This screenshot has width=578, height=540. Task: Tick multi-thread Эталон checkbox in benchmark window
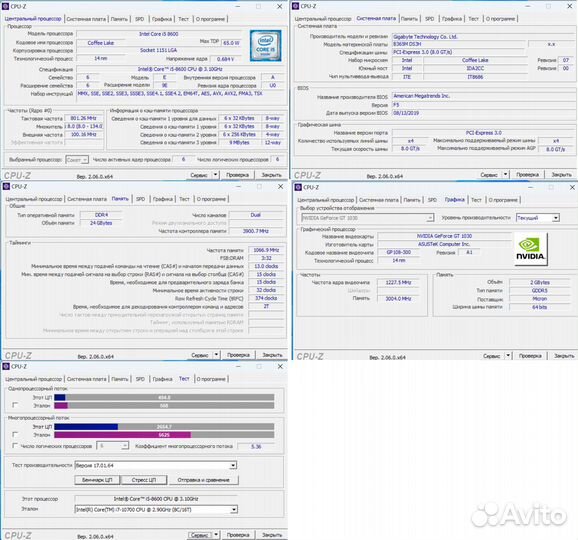point(15,434)
